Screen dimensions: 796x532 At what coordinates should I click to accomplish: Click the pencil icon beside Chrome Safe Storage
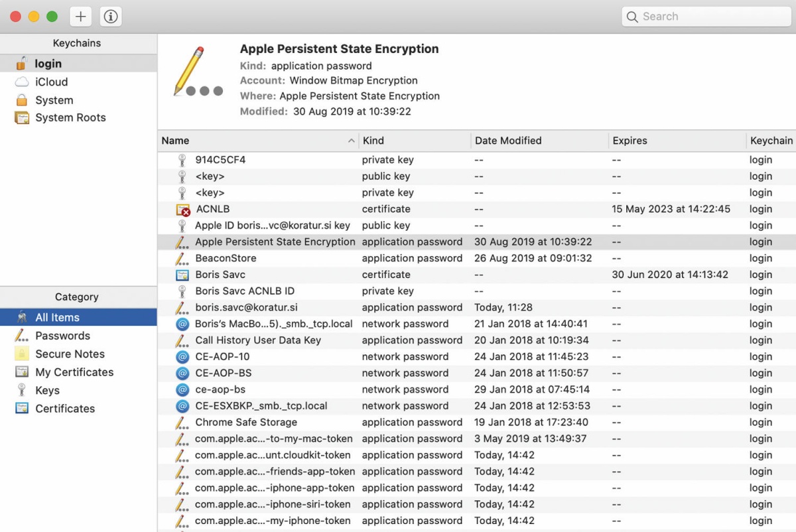pos(182,423)
